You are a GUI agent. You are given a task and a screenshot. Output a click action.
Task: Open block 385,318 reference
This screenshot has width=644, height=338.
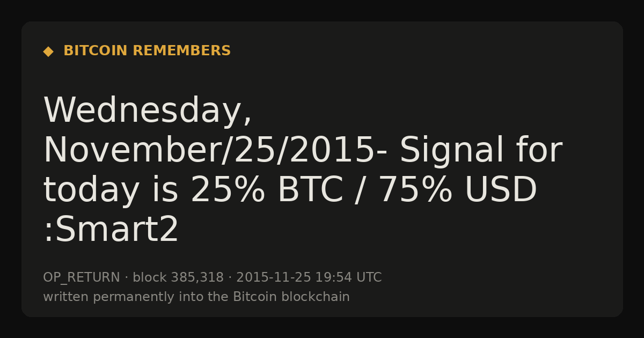pyautogui.click(x=178, y=278)
